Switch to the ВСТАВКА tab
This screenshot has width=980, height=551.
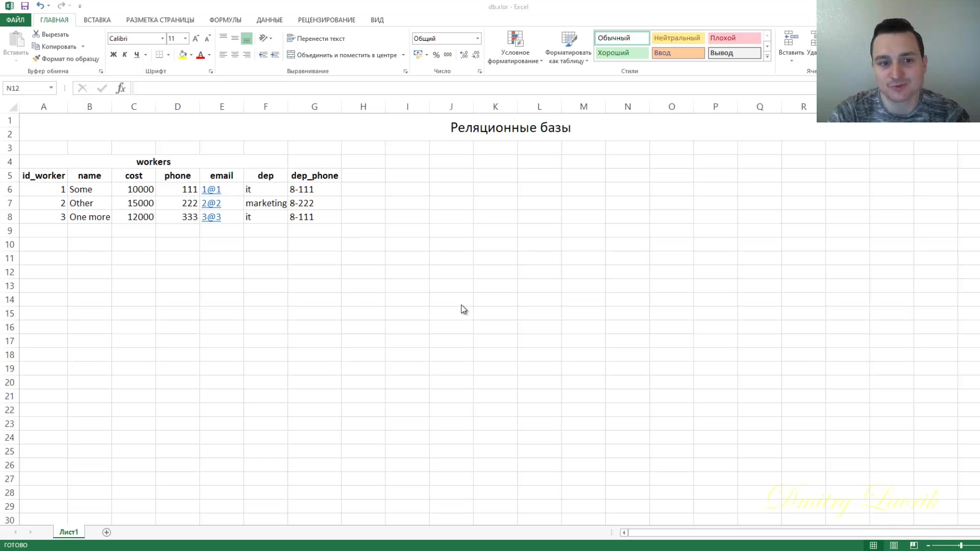click(x=97, y=20)
